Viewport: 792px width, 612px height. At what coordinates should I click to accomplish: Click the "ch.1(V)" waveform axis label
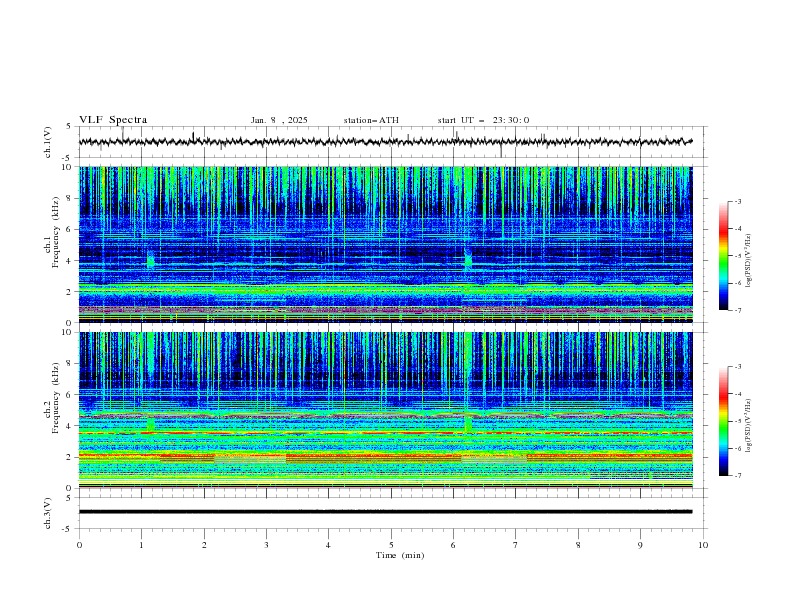click(48, 142)
